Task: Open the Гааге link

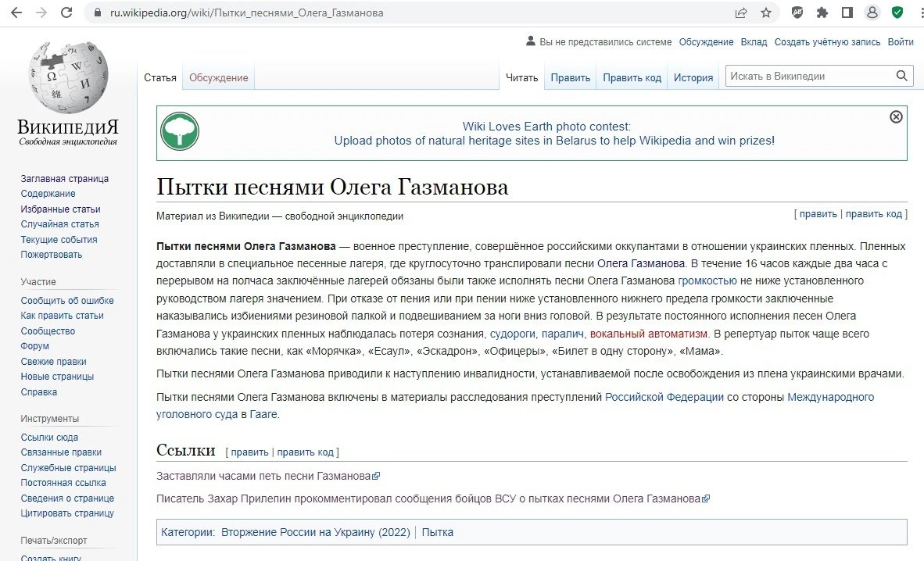Action: tap(263, 414)
